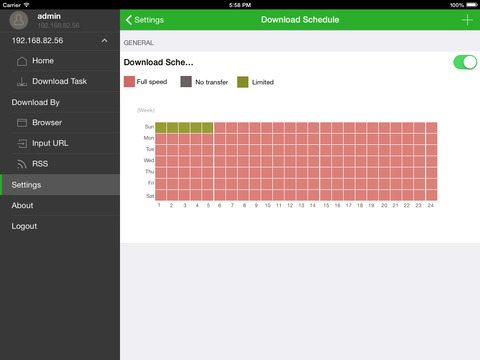
Task: Click the 5:58 PM clock
Action: tap(240, 5)
